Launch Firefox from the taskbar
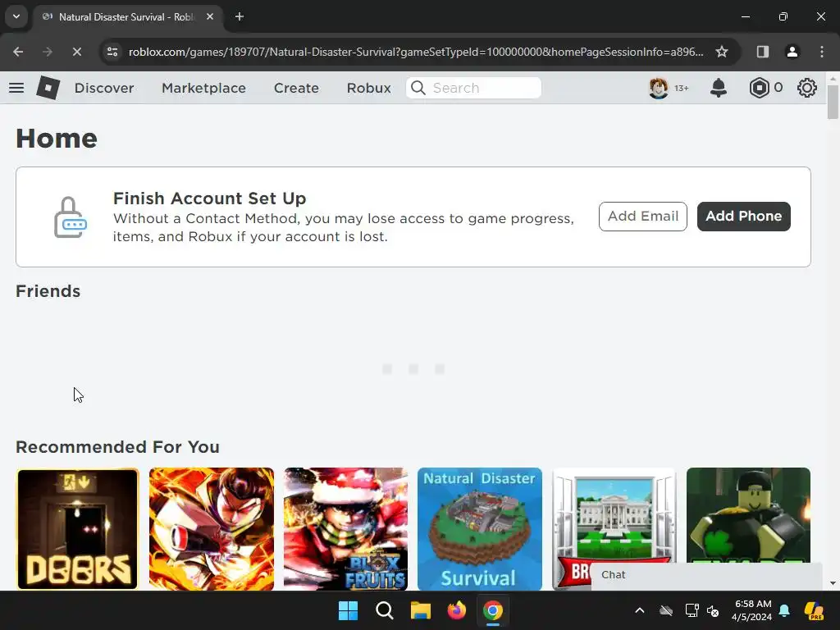Image resolution: width=840 pixels, height=630 pixels. tap(456, 610)
